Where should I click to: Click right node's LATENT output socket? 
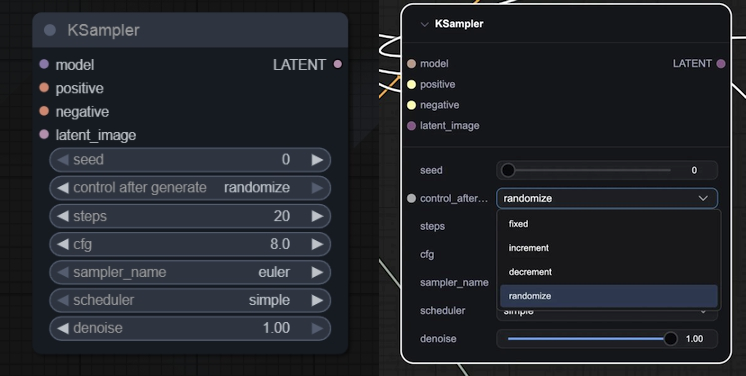[721, 63]
